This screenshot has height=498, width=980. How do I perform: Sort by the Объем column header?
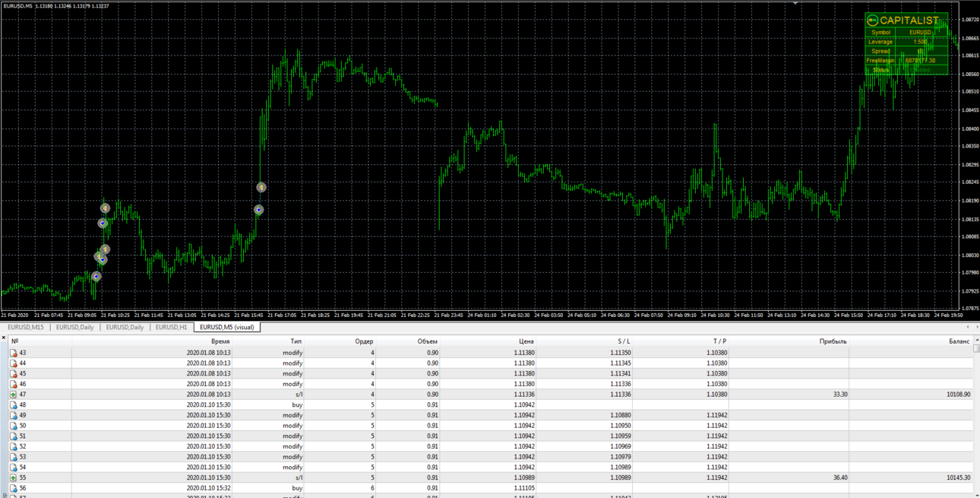click(428, 341)
